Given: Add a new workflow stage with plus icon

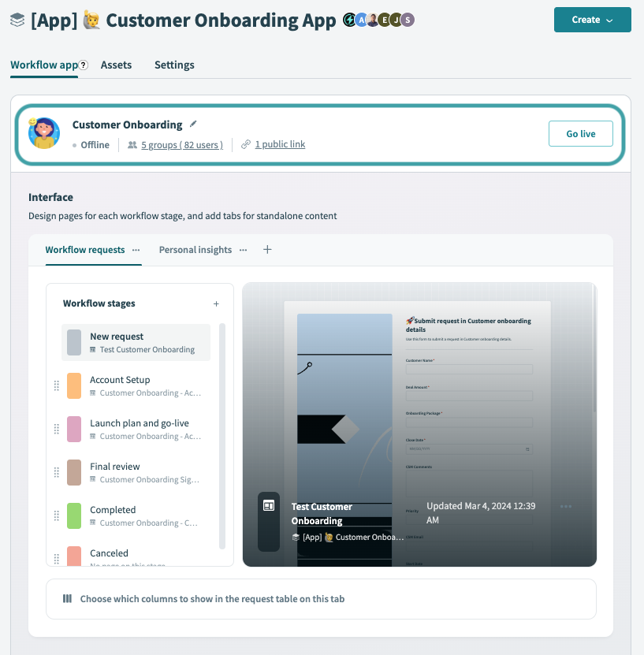Looking at the screenshot, I should click(216, 303).
